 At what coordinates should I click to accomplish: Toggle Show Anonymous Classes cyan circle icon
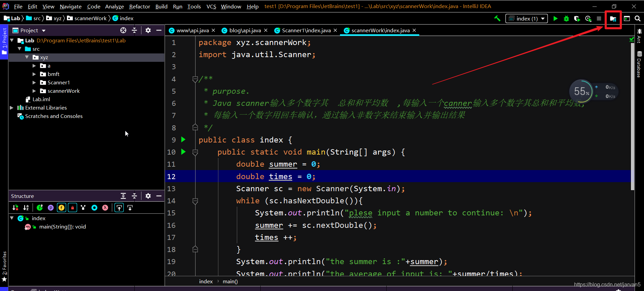(94, 208)
